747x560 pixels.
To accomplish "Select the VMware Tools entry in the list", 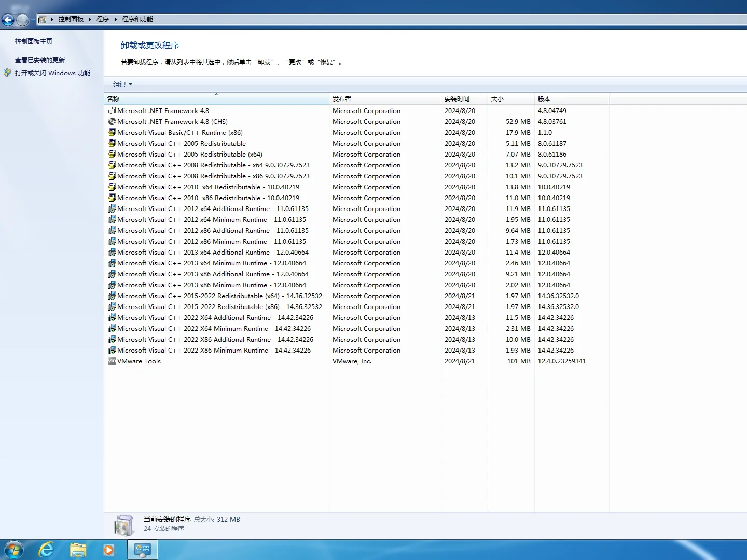I will tap(139, 361).
